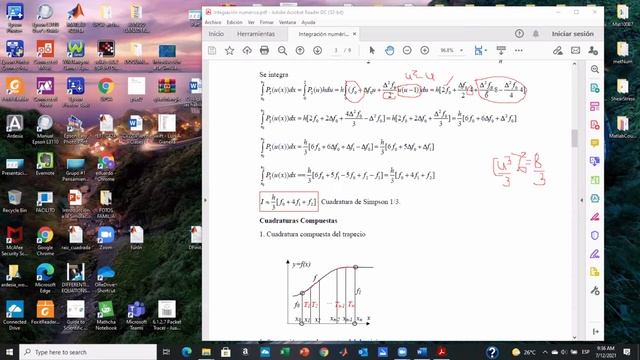Viewport: 640px width, 360px height.
Task: Click the page number input field
Action: pos(336,50)
